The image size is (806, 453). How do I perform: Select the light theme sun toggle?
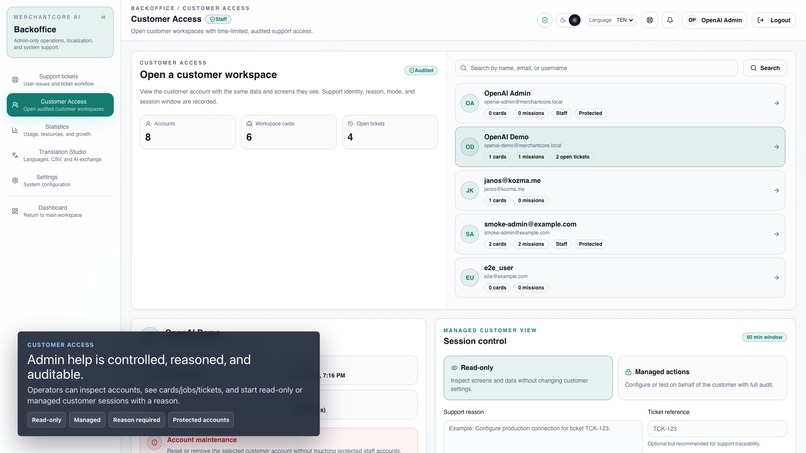pyautogui.click(x=575, y=20)
